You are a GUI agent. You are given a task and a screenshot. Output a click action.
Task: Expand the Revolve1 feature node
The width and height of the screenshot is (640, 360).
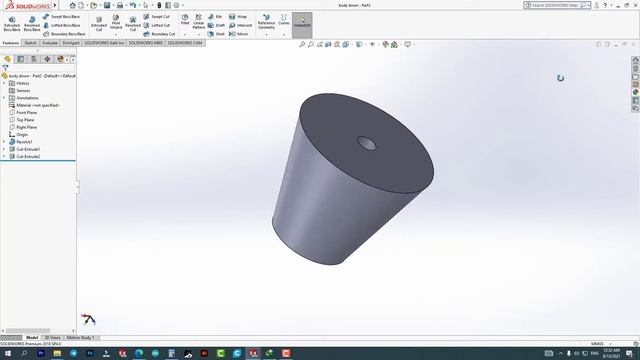(4, 142)
